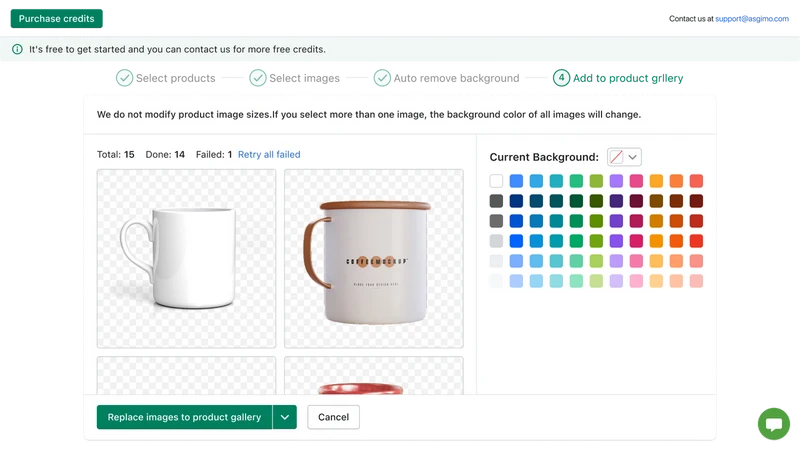Screen dimensions: 800x450
Task: Choose the pastel blue swatch in fifth row
Action: 516,261
